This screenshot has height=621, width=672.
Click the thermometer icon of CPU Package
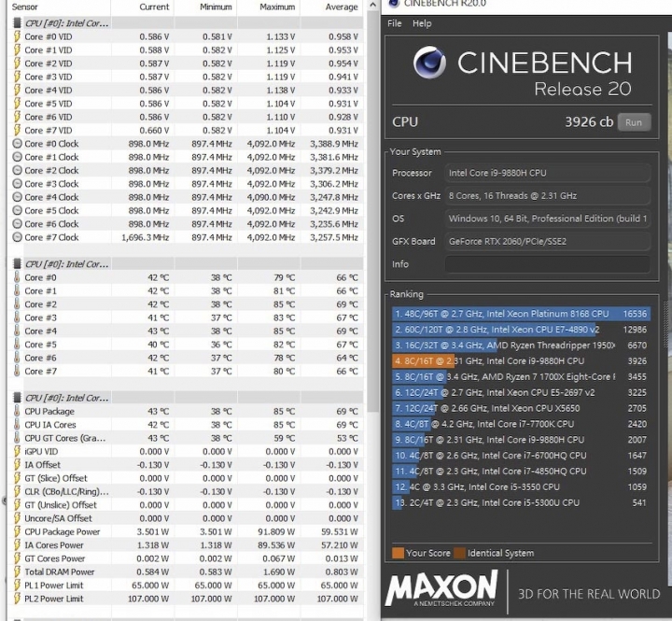coord(17,411)
